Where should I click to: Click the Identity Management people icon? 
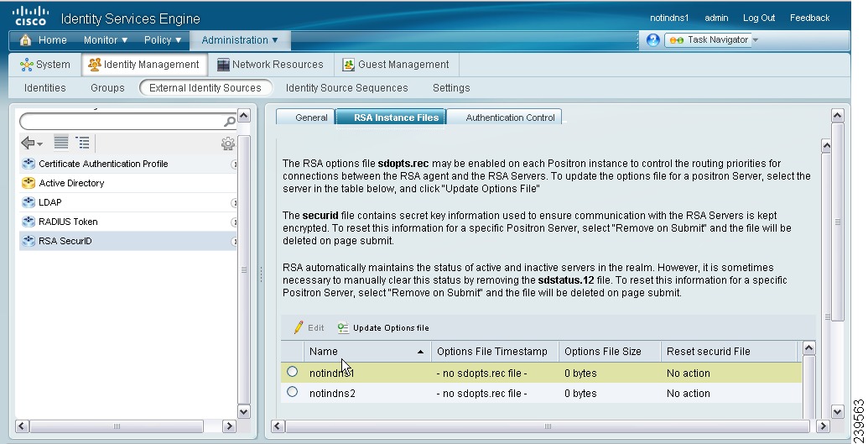95,65
